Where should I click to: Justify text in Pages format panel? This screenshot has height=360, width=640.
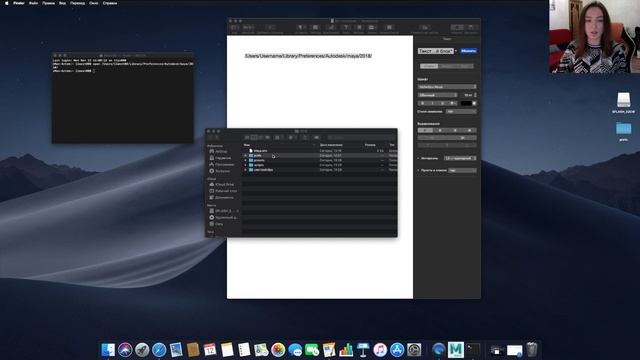(469, 131)
